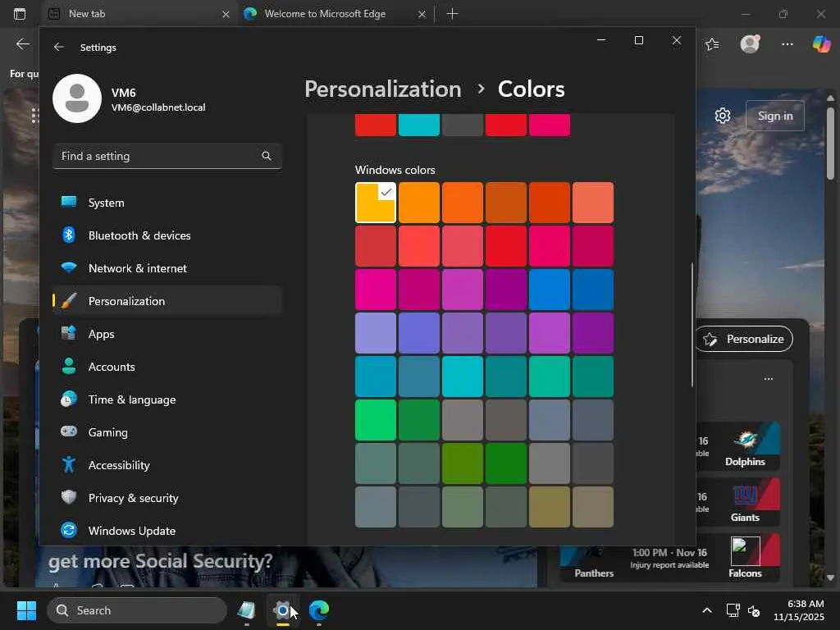This screenshot has height=630, width=840.
Task: Click the Personalize button in Edge
Action: (x=745, y=339)
